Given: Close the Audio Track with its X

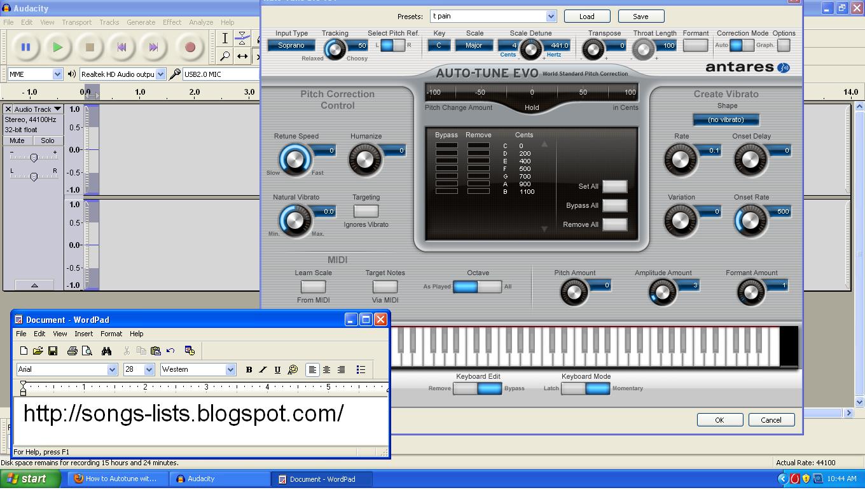Looking at the screenshot, I should coord(8,109).
